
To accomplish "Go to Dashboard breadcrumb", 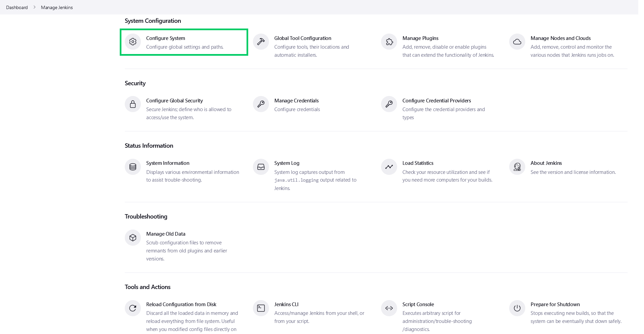I will [17, 7].
